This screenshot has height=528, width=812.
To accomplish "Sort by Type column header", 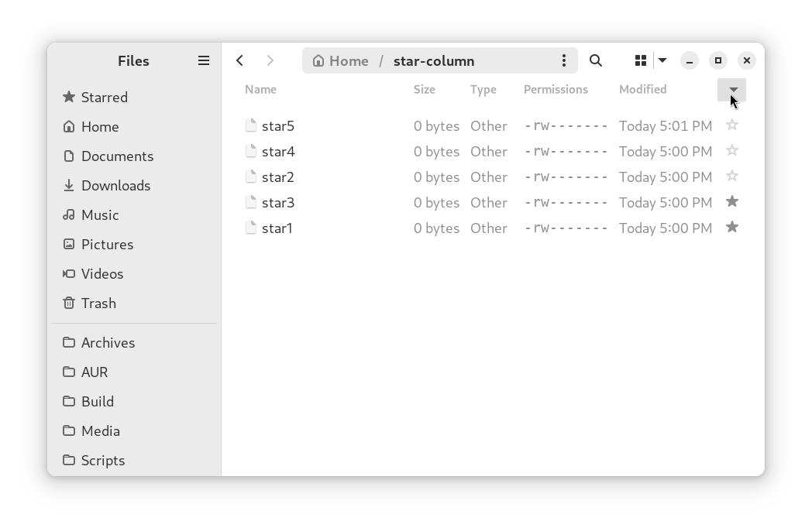I will pyautogui.click(x=483, y=90).
